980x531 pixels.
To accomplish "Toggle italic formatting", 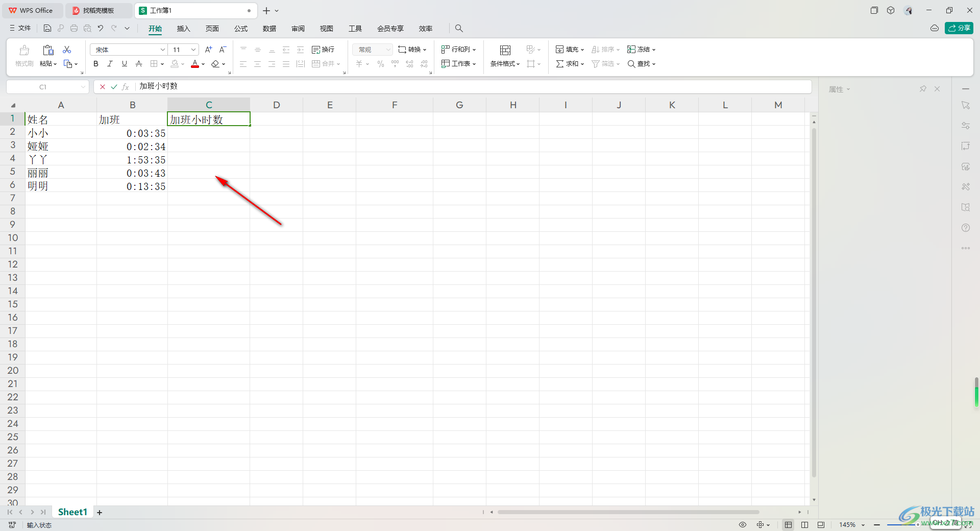I will (110, 64).
